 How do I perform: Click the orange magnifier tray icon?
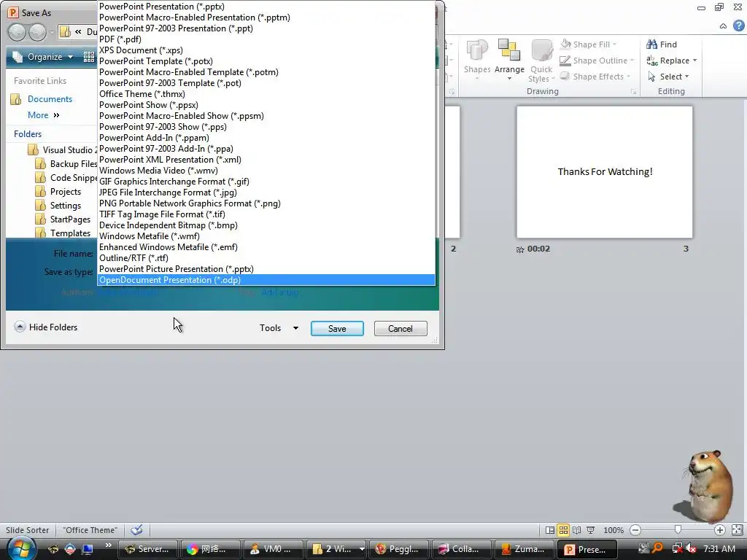[657, 548]
